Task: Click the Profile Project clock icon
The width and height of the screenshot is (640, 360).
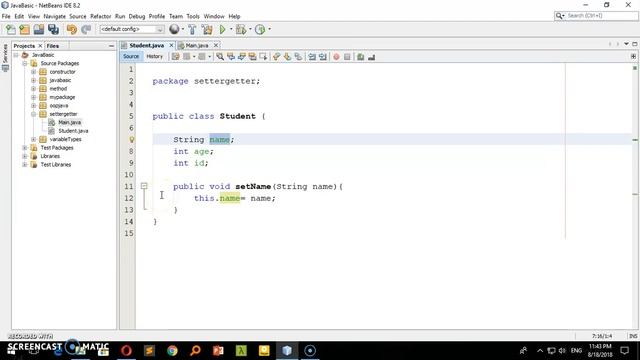Action: tap(260, 29)
